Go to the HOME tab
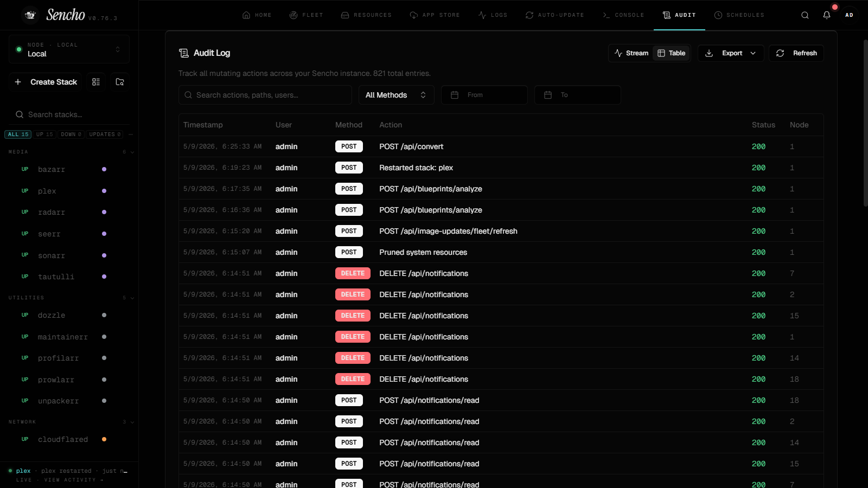Image resolution: width=868 pixels, height=488 pixels. click(x=257, y=15)
